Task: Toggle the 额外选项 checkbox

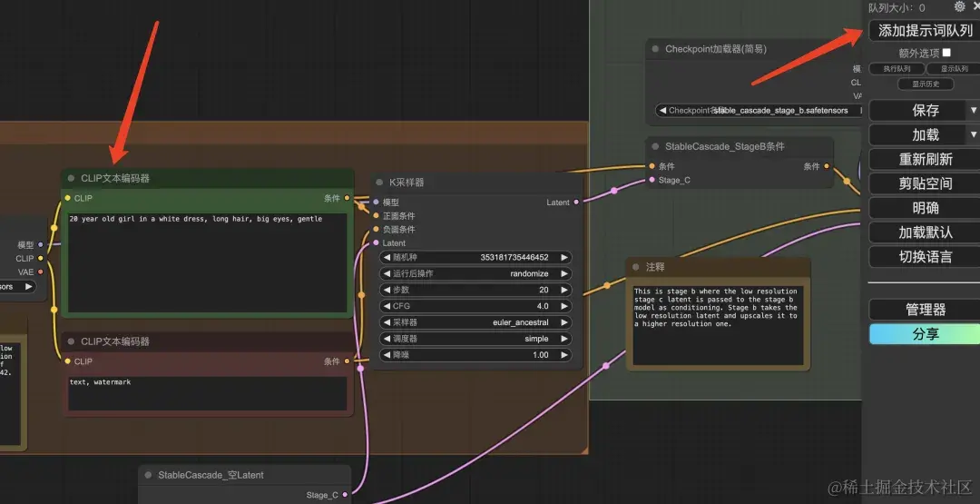Action: click(x=946, y=53)
